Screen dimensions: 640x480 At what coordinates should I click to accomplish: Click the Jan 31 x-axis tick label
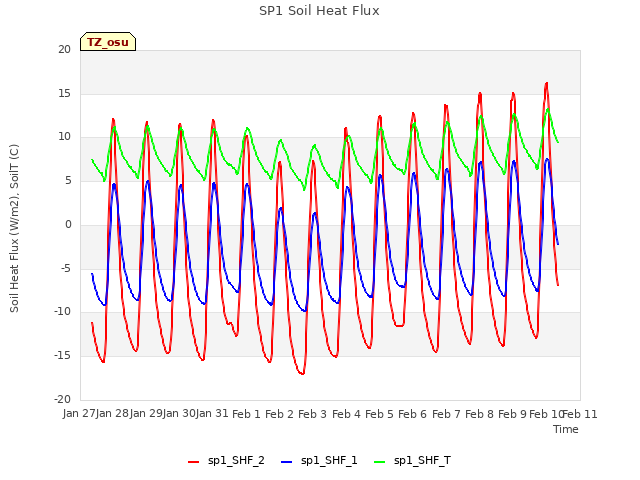click(212, 414)
